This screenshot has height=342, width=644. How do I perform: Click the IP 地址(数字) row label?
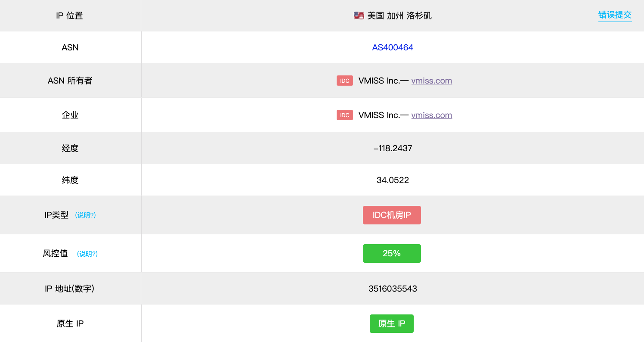point(69,289)
